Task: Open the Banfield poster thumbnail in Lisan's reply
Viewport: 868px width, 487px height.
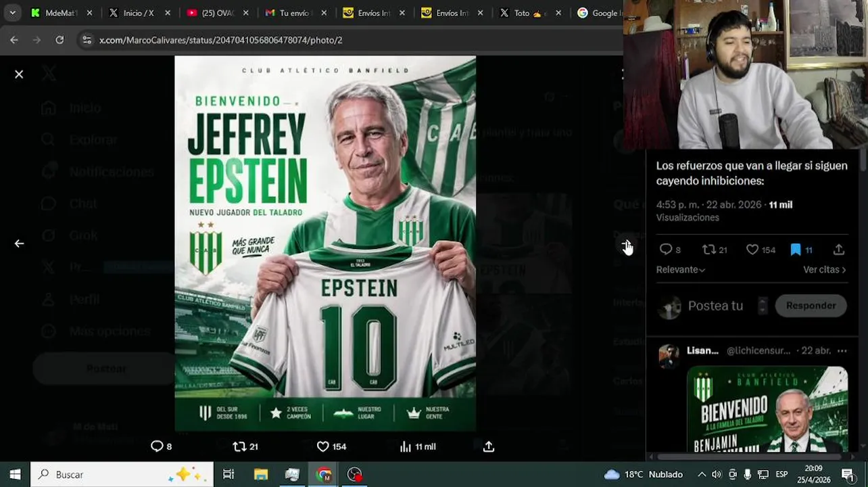Action: tap(767, 409)
